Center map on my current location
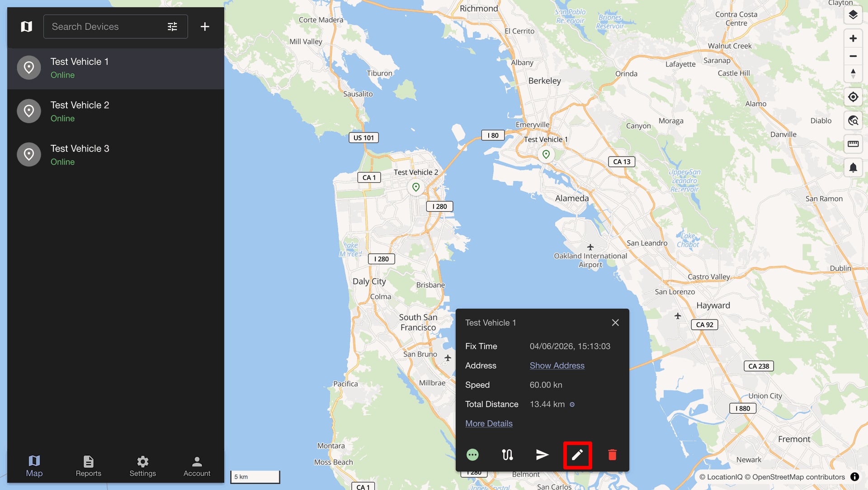Screen dimensions: 868x490 pyautogui.click(x=853, y=97)
